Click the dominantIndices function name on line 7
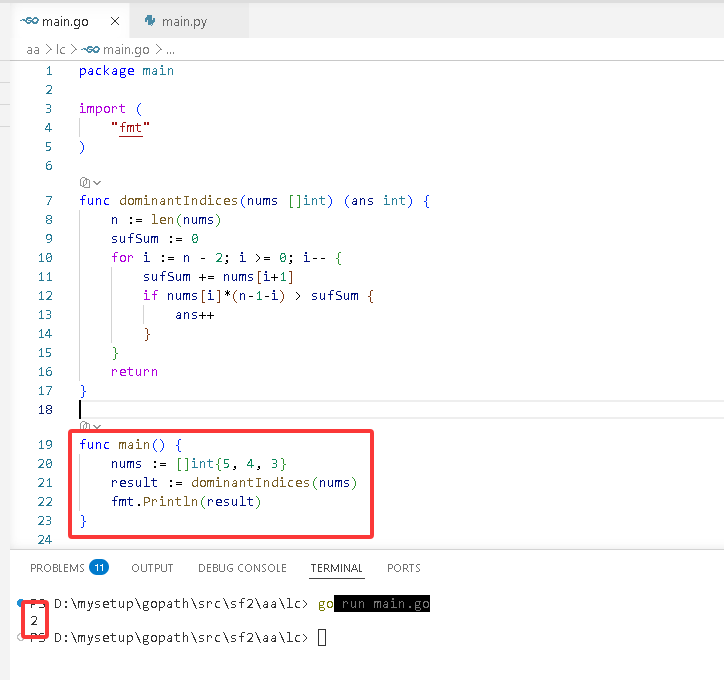724x680 pixels. tap(179, 201)
